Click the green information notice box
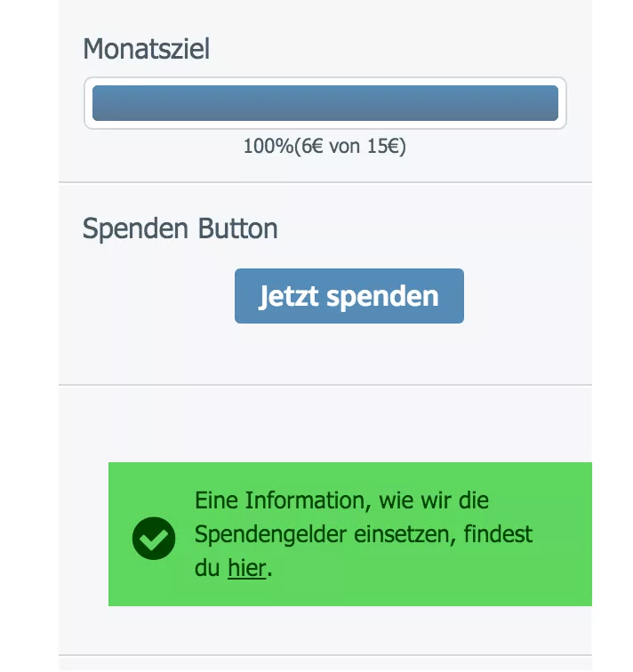 pos(350,534)
